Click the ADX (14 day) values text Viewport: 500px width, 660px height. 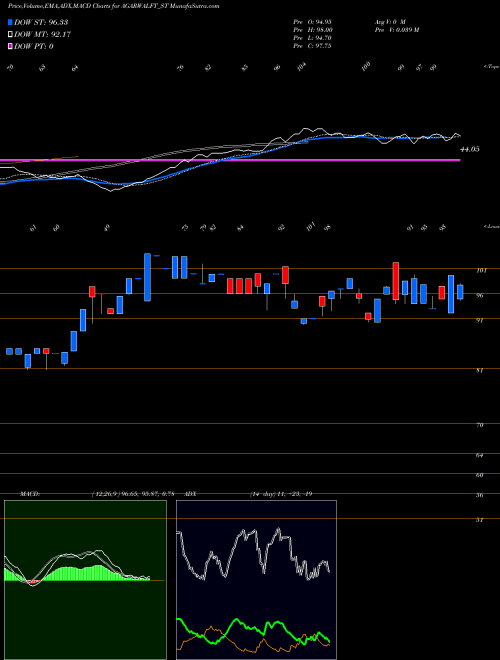(x=281, y=494)
